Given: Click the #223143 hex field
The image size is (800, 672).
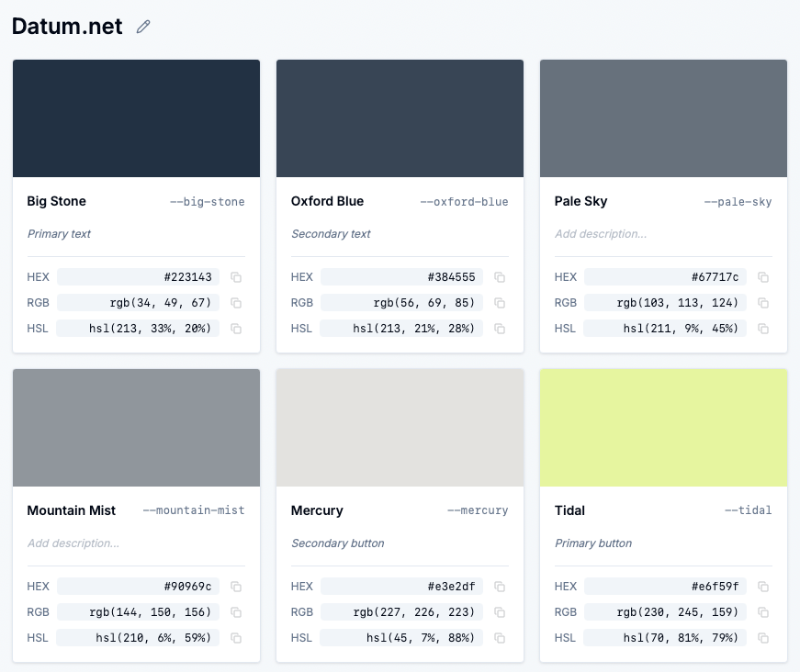Looking at the screenshot, I should (139, 277).
